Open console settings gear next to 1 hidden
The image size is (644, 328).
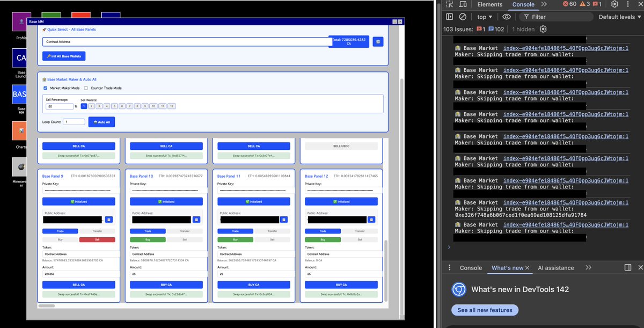(x=543, y=29)
